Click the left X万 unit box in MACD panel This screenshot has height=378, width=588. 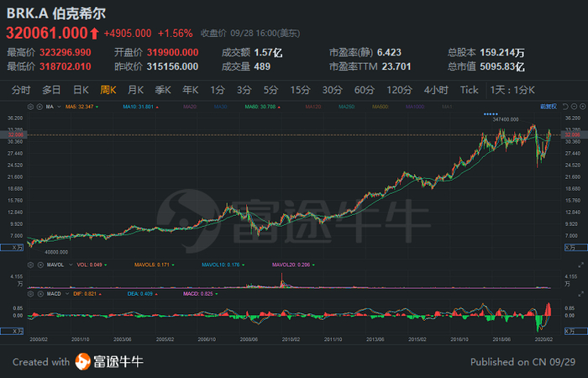pos(12,331)
